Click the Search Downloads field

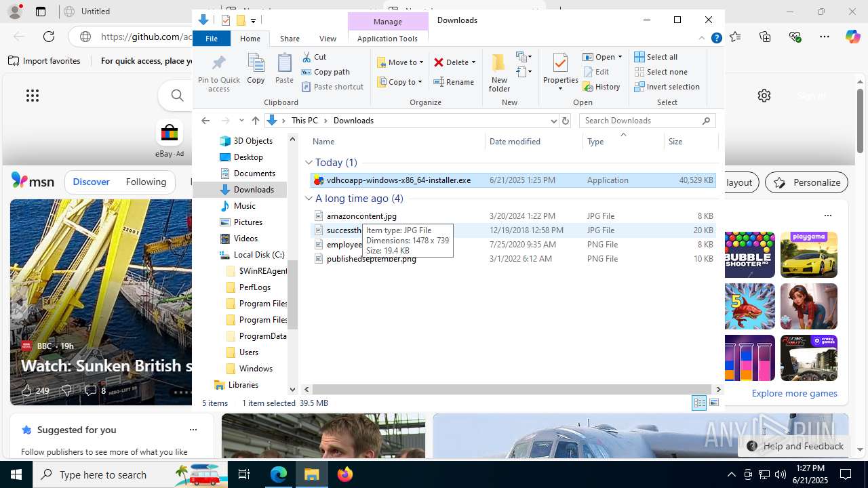647,121
